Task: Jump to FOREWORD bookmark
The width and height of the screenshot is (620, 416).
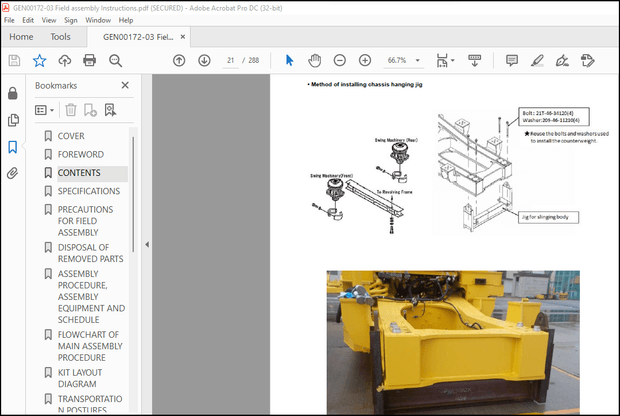Action: [x=81, y=154]
